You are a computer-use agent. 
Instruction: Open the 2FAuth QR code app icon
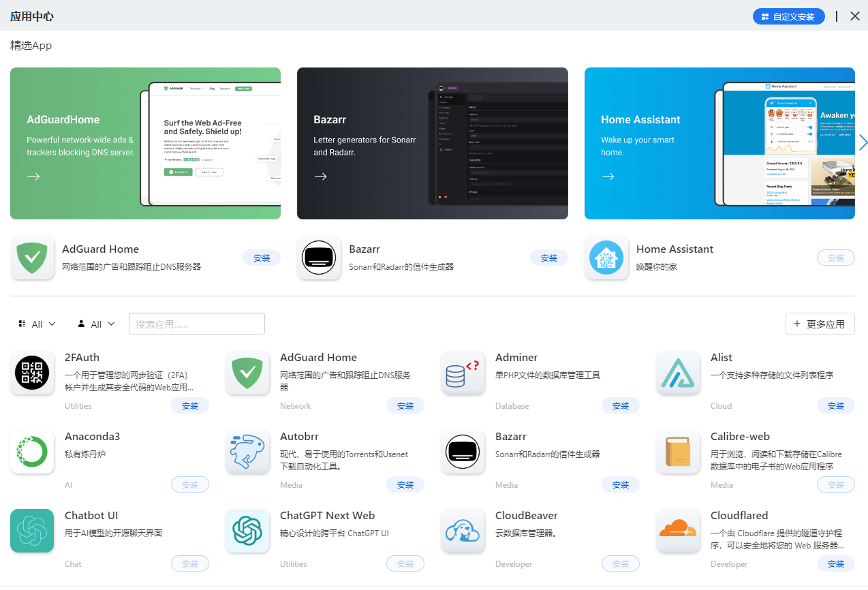pyautogui.click(x=32, y=373)
